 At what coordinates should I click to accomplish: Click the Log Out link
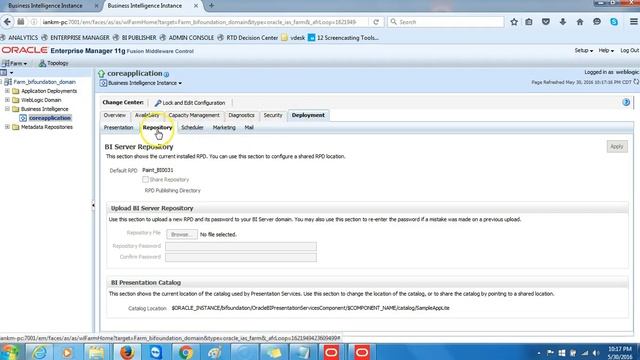click(629, 51)
